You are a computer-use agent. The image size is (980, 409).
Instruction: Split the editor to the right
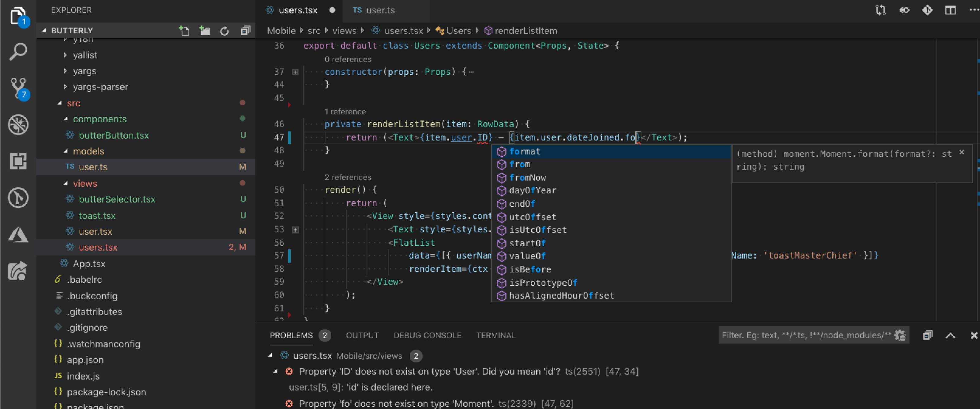(x=950, y=10)
